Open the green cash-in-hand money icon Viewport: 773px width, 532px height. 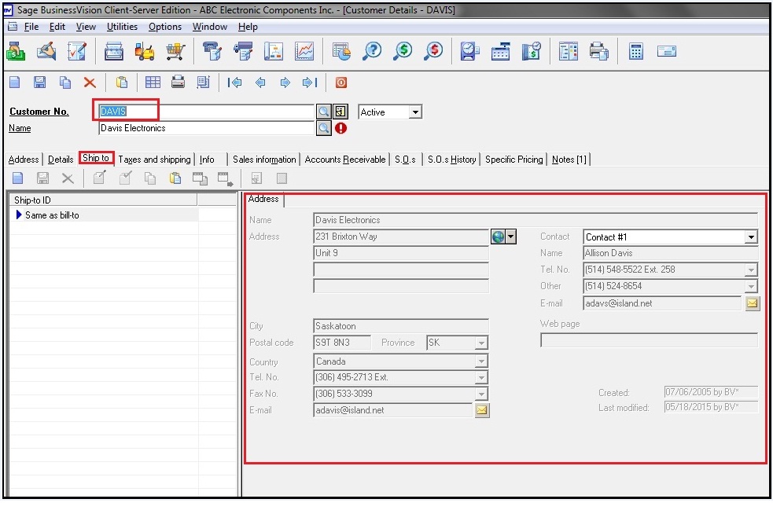pyautogui.click(x=15, y=51)
